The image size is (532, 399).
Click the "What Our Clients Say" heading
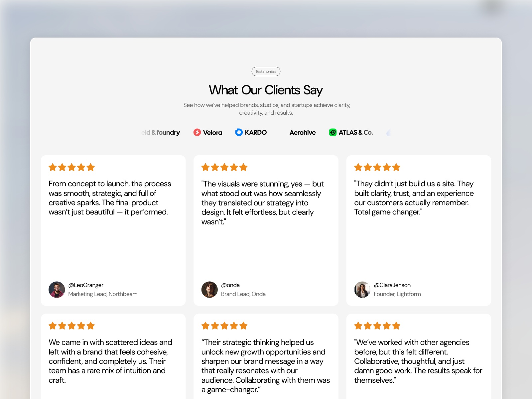(x=266, y=90)
